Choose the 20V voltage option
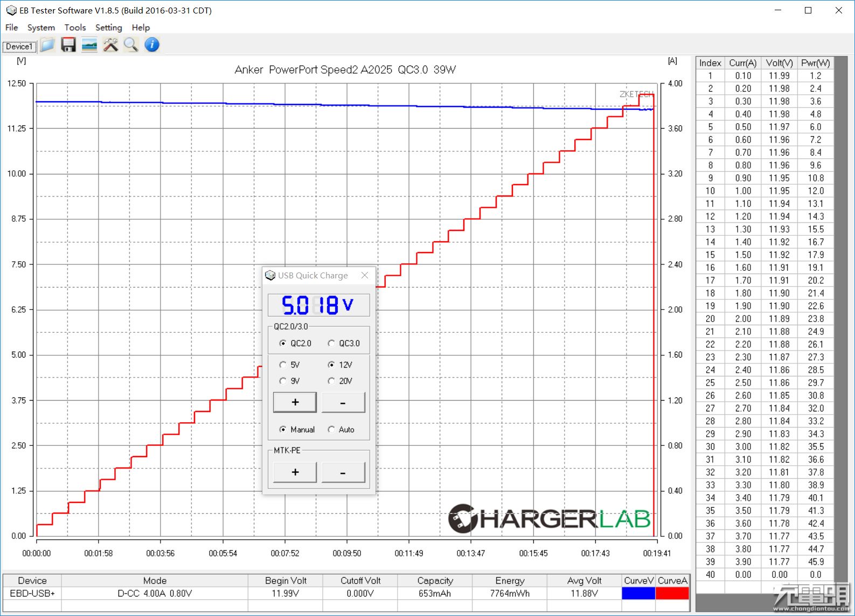 click(340, 381)
